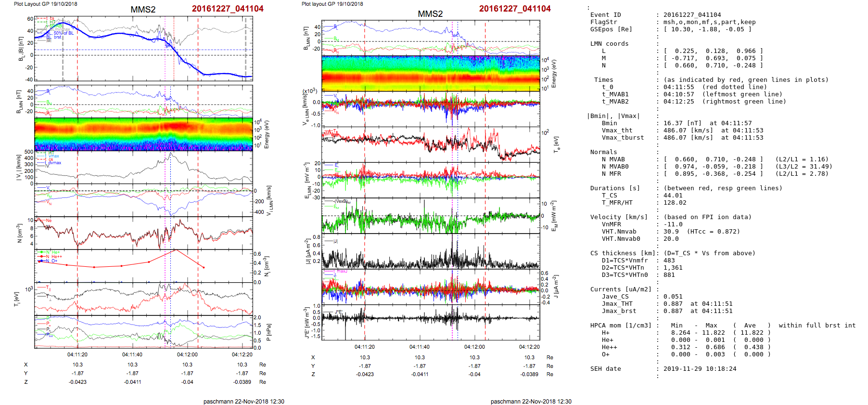Click the 04:12:20 time tick under the right plot
Viewport: 868px width, 405px height.
[529, 347]
